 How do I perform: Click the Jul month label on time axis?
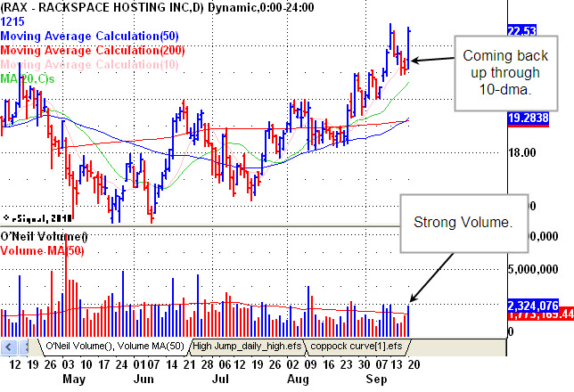221,379
